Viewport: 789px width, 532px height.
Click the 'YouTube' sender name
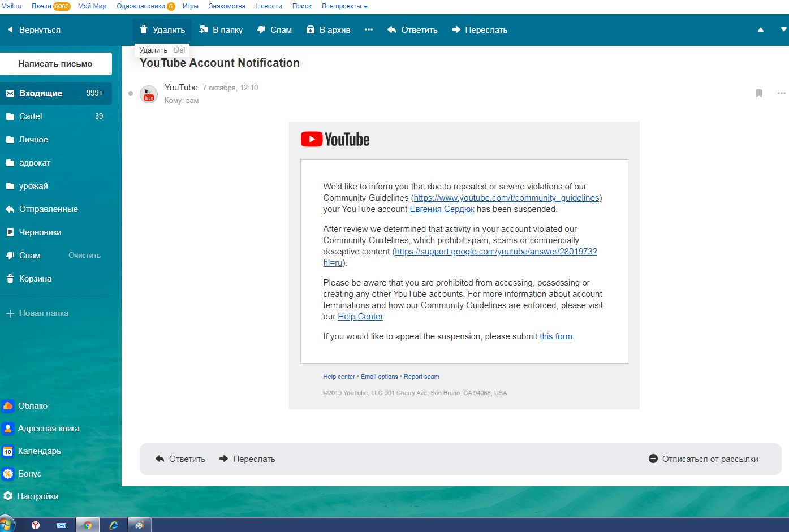coord(181,88)
